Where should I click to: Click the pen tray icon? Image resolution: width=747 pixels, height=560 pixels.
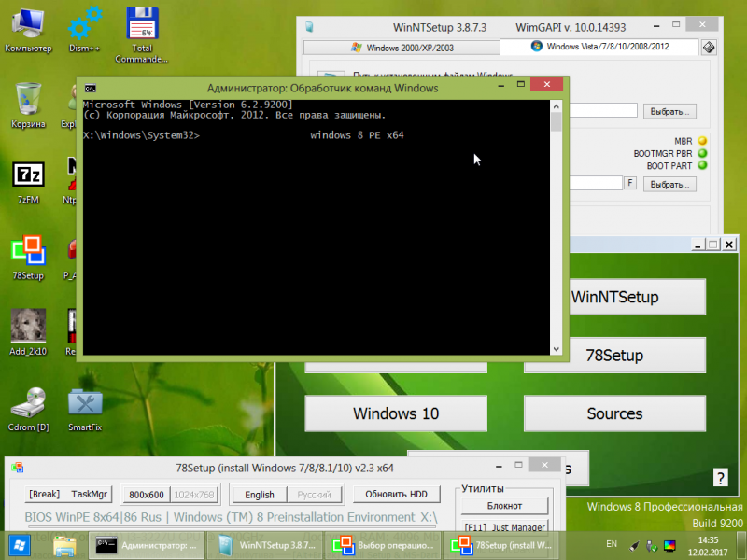[634, 546]
